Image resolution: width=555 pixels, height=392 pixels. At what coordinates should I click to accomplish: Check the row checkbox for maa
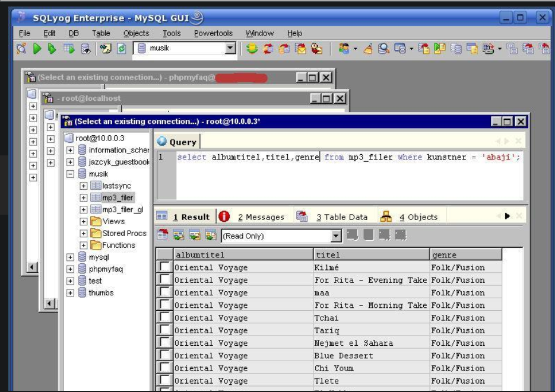(x=165, y=292)
